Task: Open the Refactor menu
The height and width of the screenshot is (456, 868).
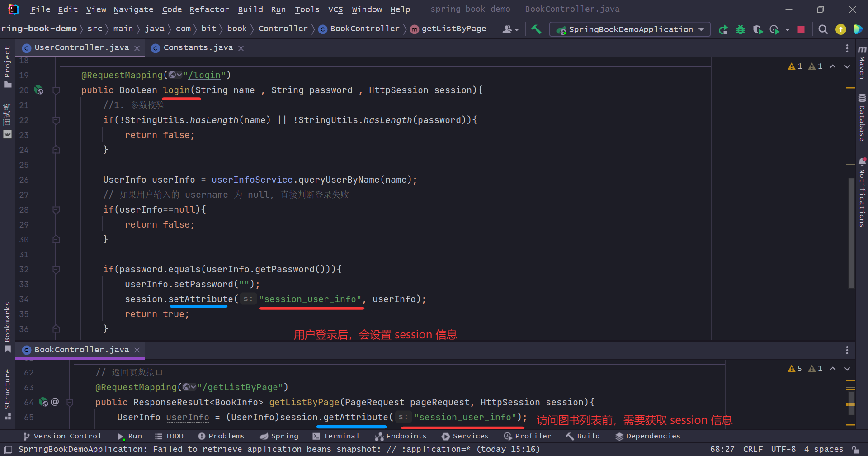Action: 209,9
